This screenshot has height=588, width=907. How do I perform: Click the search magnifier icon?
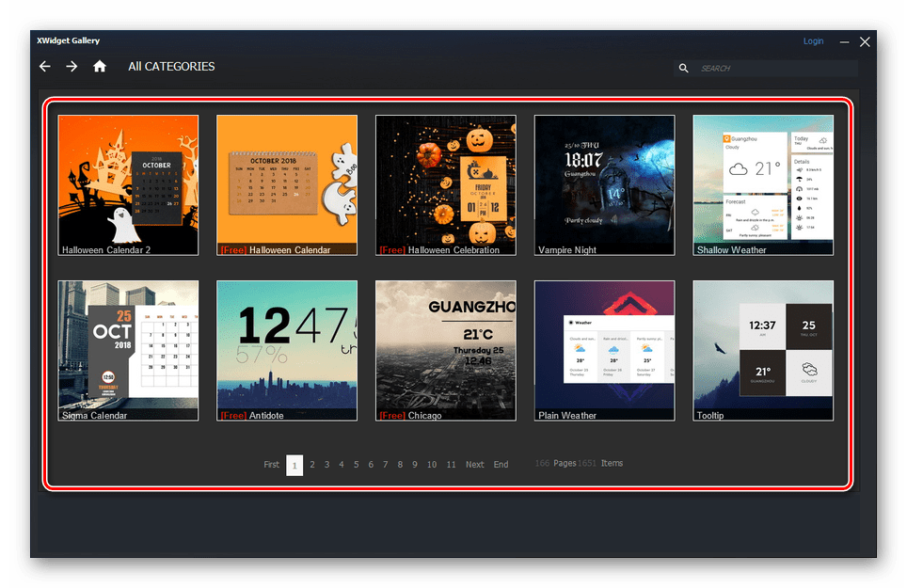click(x=684, y=69)
